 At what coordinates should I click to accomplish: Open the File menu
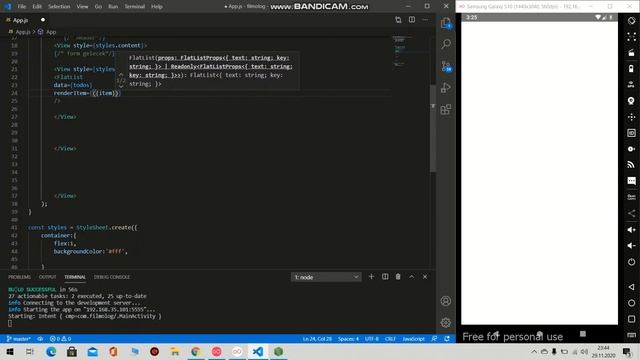pos(22,7)
